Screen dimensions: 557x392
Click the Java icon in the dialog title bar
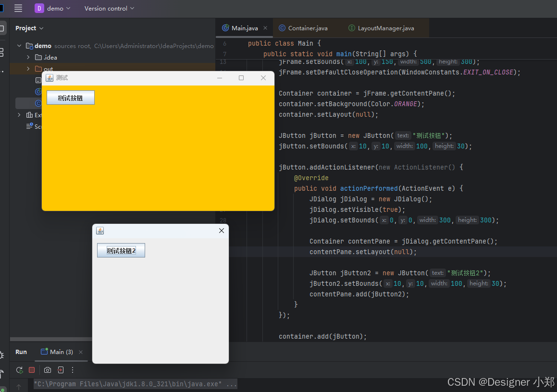100,231
